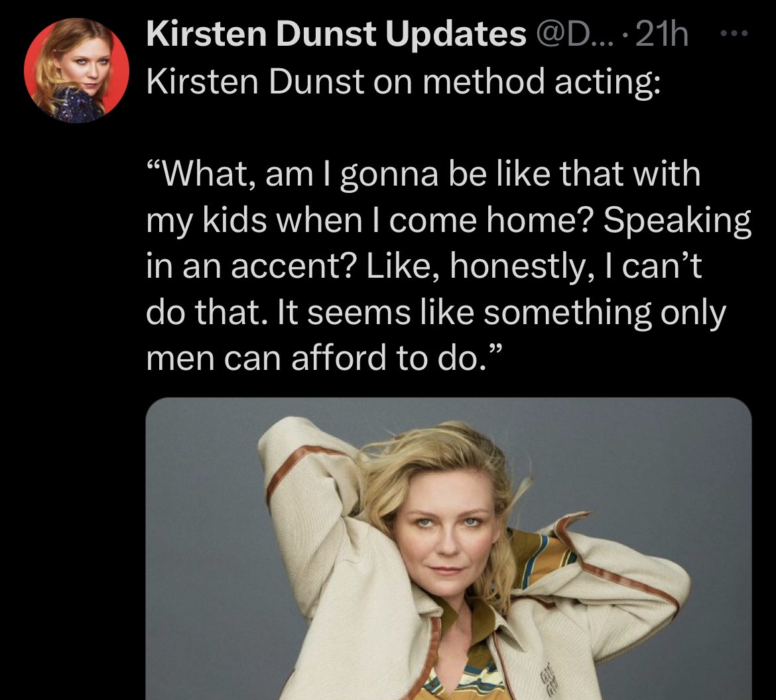776x700 pixels.
Task: Open the attached portrait photo
Action: point(448,549)
